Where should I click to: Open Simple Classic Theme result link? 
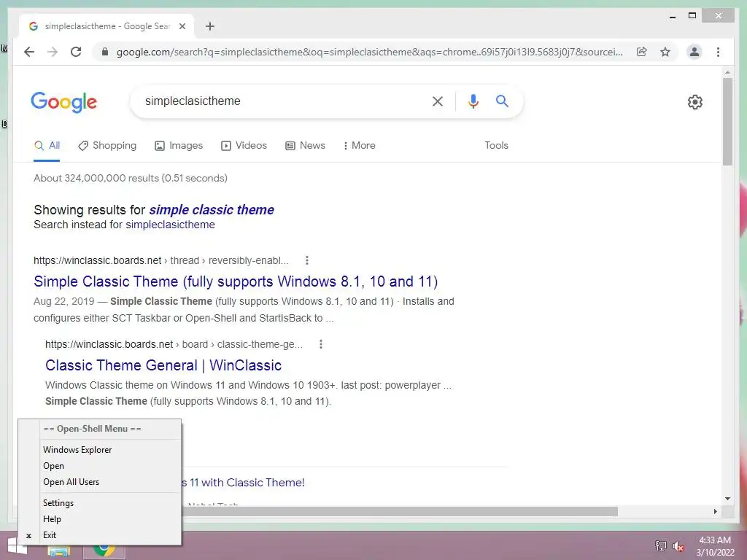236,281
